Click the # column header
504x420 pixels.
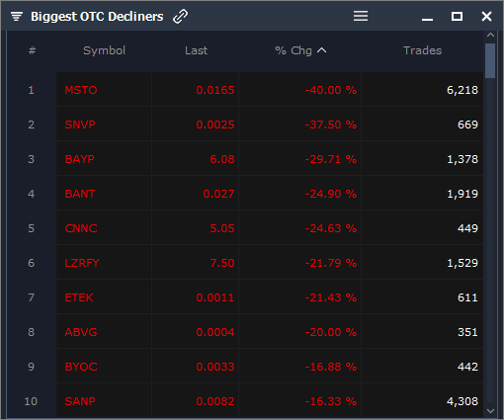(x=32, y=50)
